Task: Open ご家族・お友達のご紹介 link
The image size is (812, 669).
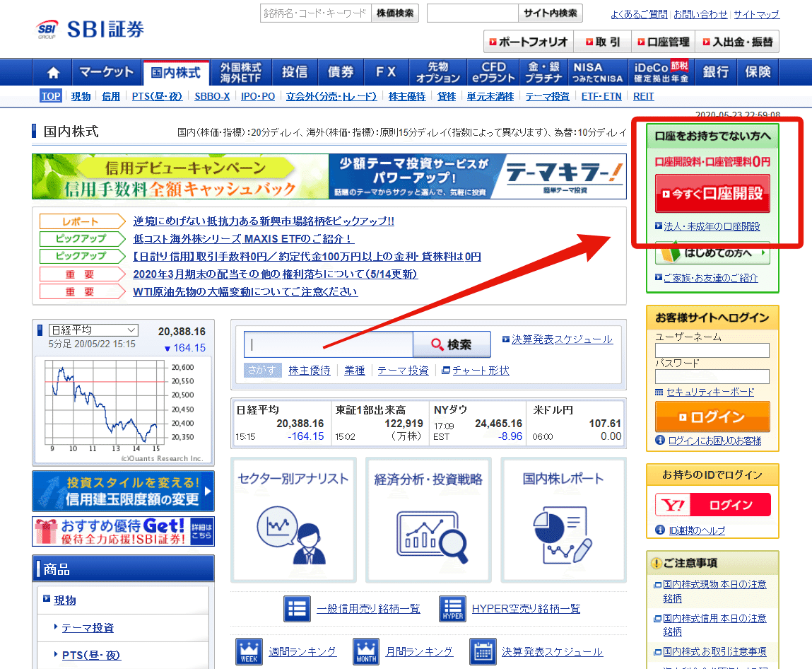Action: tap(710, 278)
